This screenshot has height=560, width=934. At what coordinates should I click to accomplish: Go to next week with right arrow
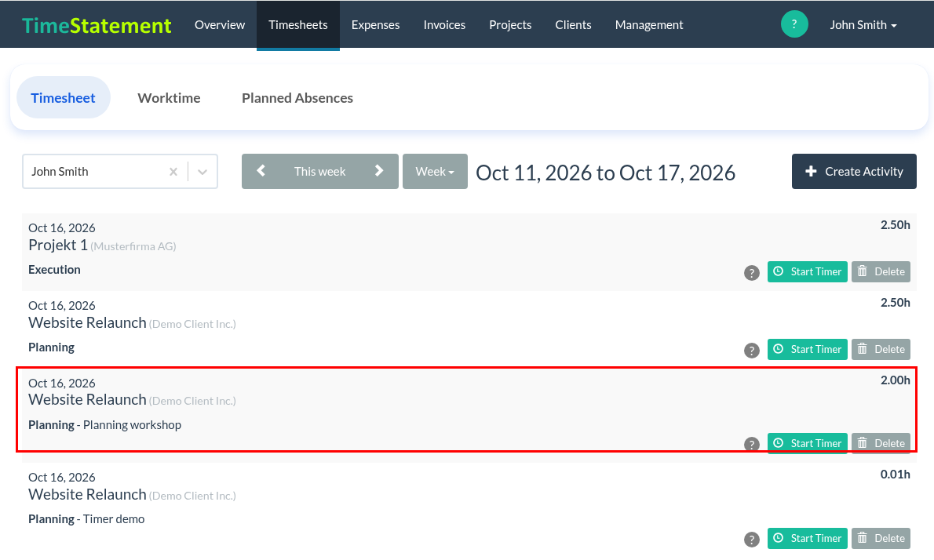(379, 172)
